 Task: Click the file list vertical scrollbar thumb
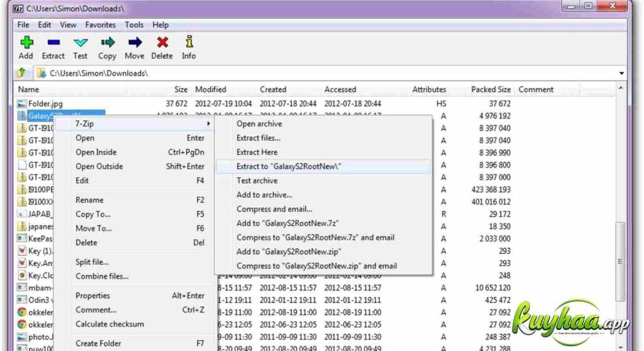click(620, 261)
